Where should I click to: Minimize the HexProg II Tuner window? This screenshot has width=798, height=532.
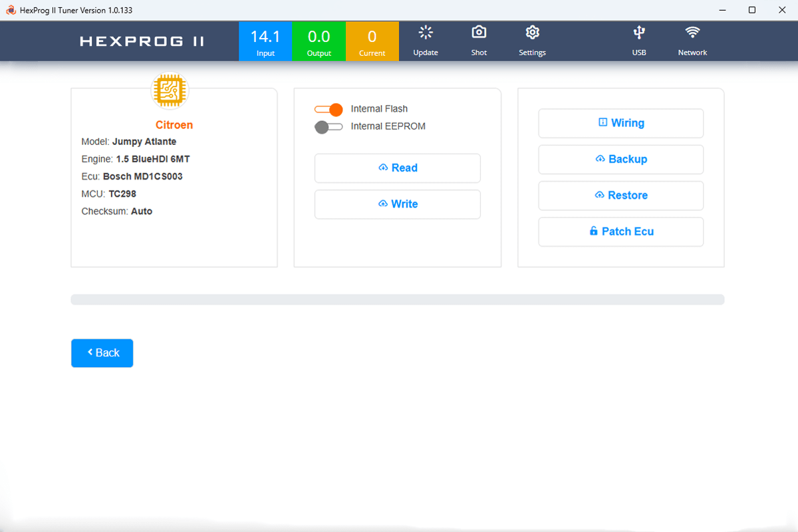[x=722, y=10]
